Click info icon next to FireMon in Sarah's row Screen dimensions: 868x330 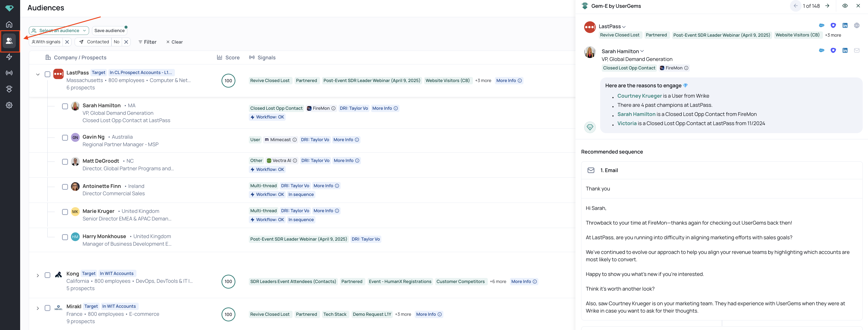333,108
